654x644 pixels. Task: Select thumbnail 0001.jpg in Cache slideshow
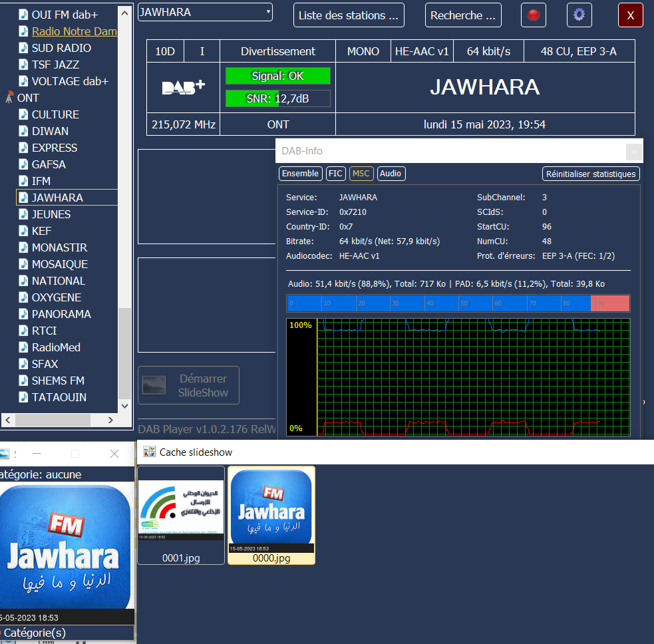(181, 516)
